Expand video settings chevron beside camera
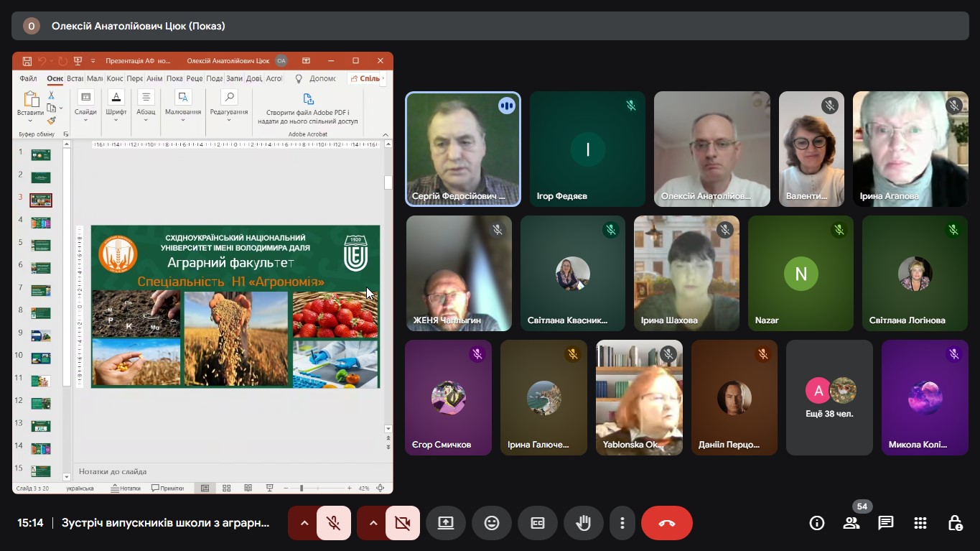The height and width of the screenshot is (551, 980). (x=373, y=523)
